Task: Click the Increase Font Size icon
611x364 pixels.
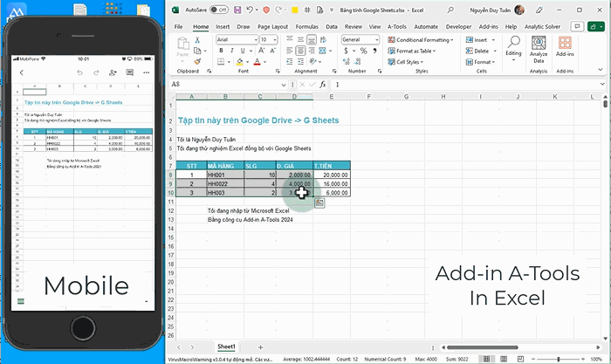Action: click(x=262, y=51)
